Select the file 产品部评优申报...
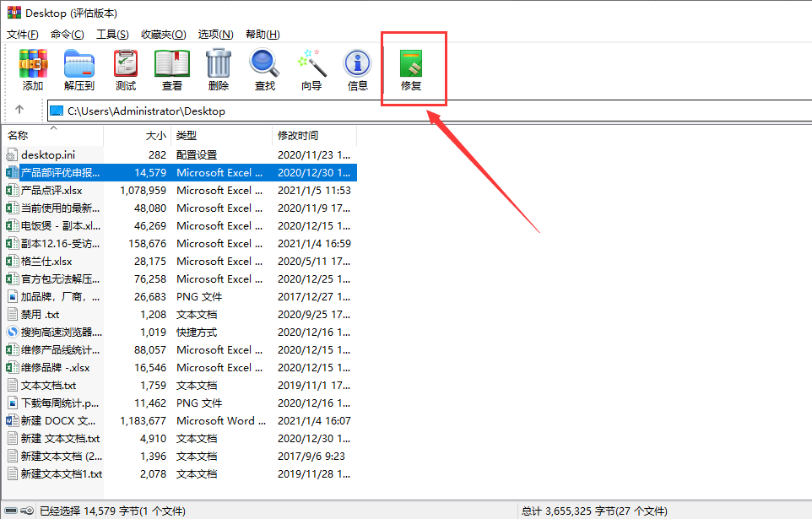 pos(60,172)
